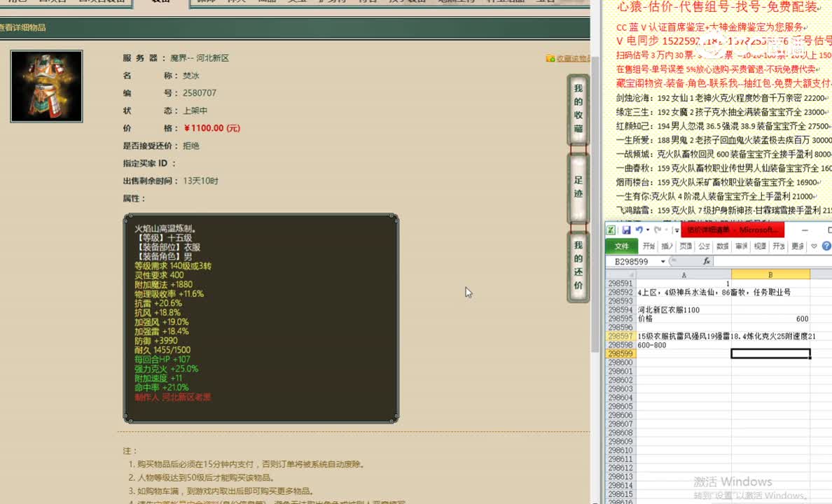The image size is (832, 504).
Task: Click the status text 上架中
Action: coord(195,111)
